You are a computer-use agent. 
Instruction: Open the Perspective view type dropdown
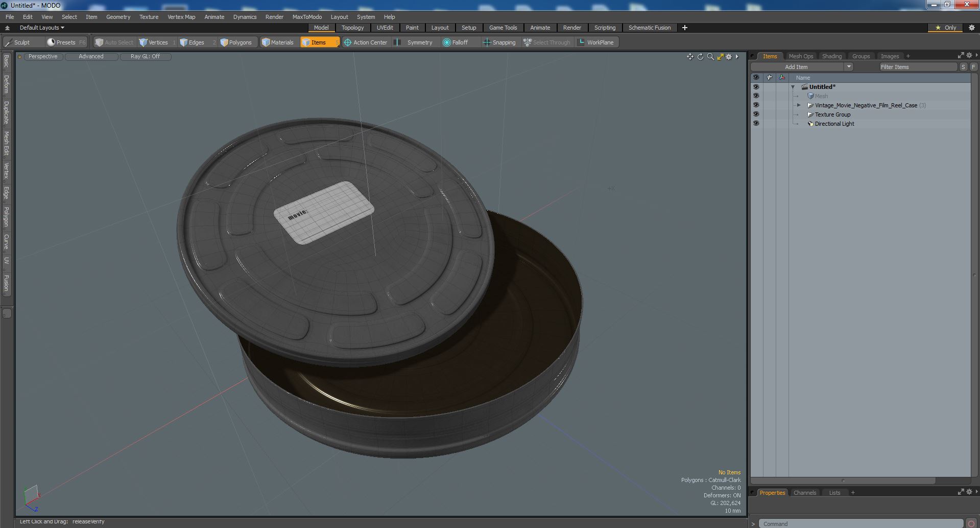pos(43,56)
